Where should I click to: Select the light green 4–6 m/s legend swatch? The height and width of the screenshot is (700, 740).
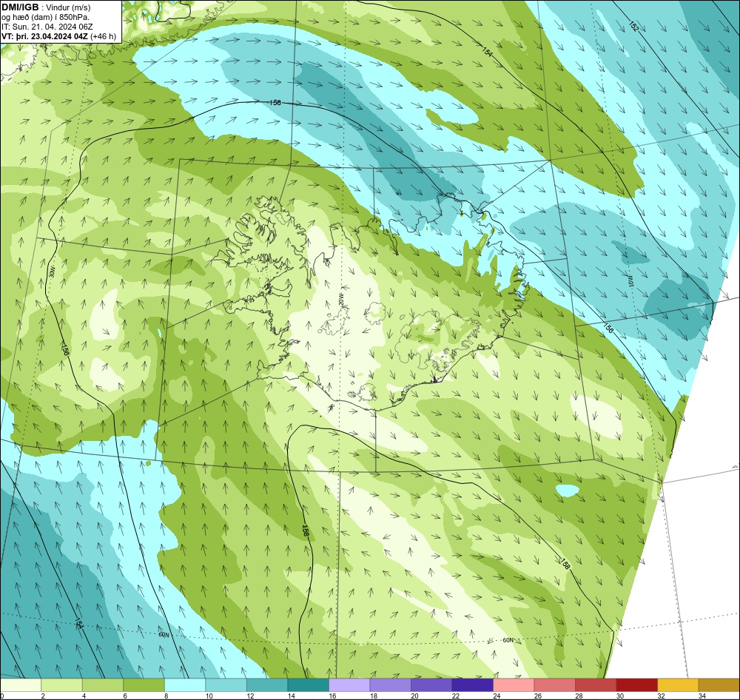coord(103,684)
